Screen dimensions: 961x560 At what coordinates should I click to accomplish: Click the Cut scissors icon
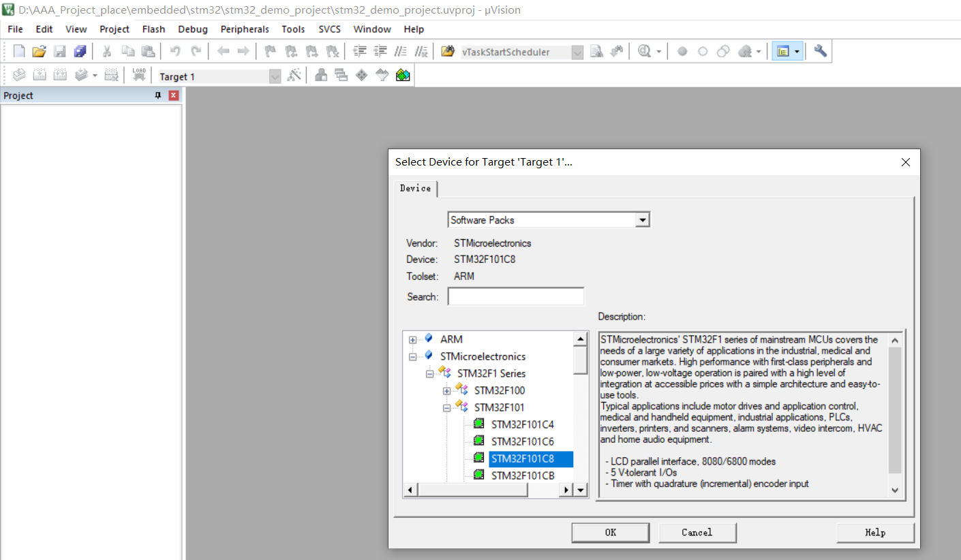(107, 52)
